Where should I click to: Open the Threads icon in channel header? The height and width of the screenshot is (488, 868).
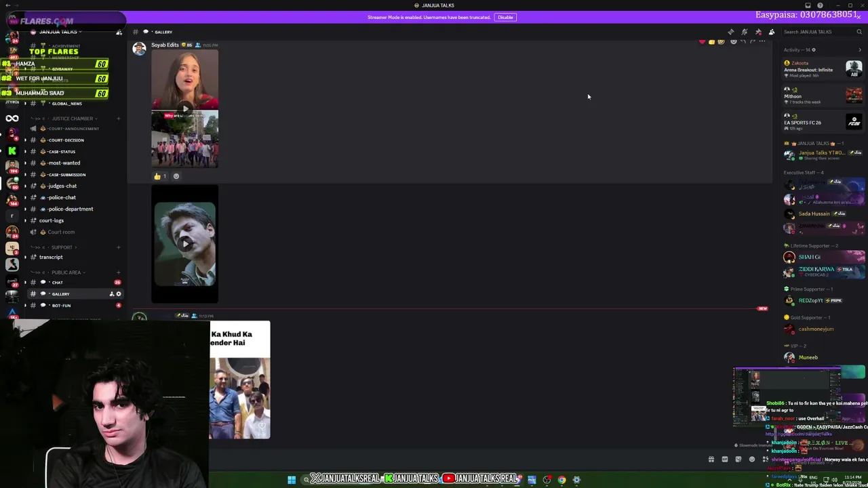click(731, 32)
